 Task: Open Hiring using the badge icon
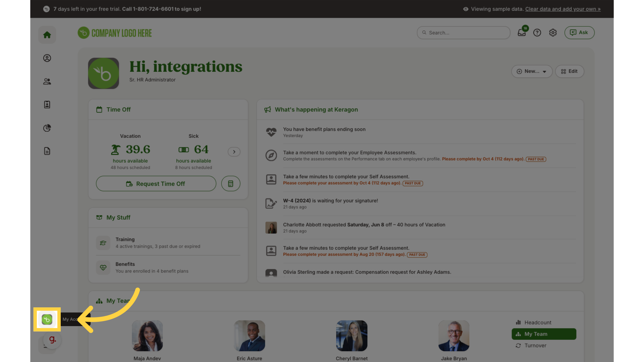(47, 104)
